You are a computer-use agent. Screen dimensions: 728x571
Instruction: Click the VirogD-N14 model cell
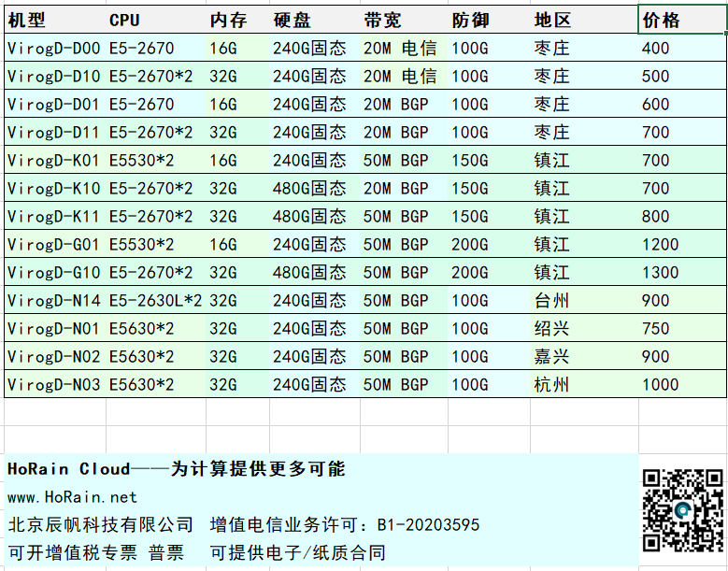click(x=55, y=300)
